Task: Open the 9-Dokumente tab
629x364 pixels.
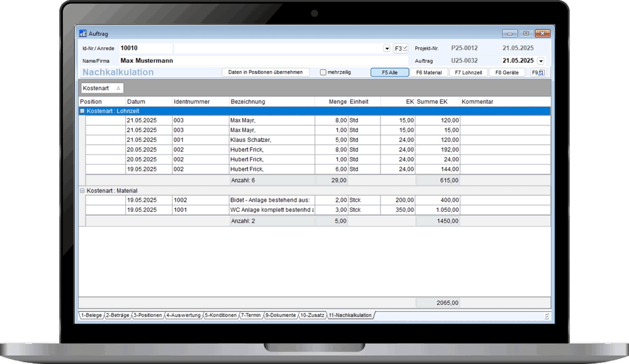Action: (280, 315)
